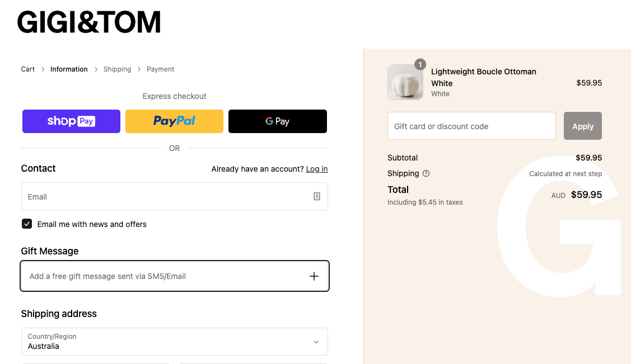Click the Country/Region chevron arrow
The width and height of the screenshot is (631, 364).
pyautogui.click(x=316, y=342)
